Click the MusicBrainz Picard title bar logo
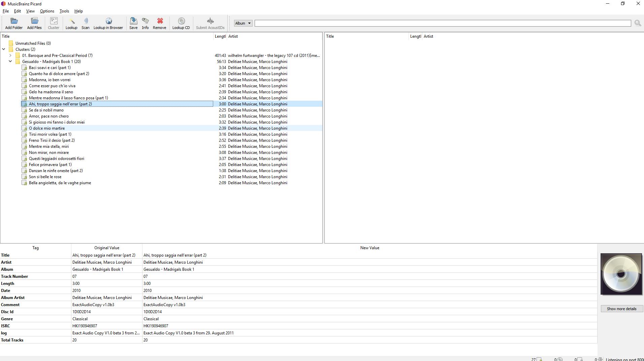 click(3, 4)
